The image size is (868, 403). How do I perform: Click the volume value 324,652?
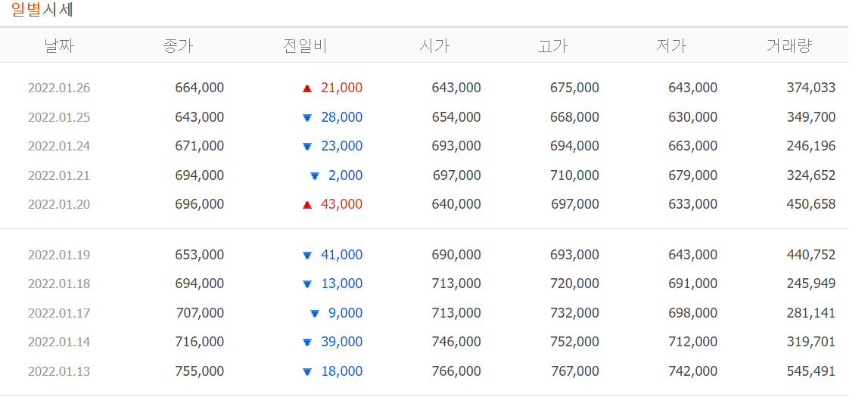[x=811, y=175]
